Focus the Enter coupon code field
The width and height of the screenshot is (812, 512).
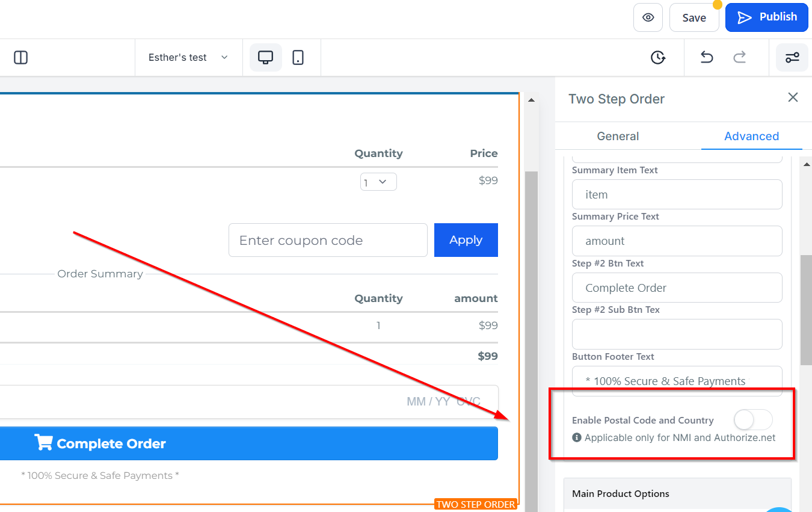pos(328,240)
